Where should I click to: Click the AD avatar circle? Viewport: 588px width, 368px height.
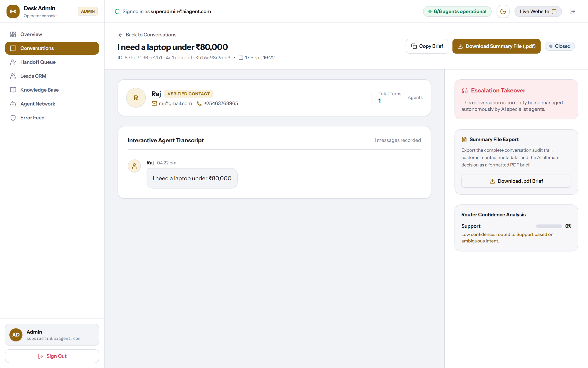coord(16,335)
